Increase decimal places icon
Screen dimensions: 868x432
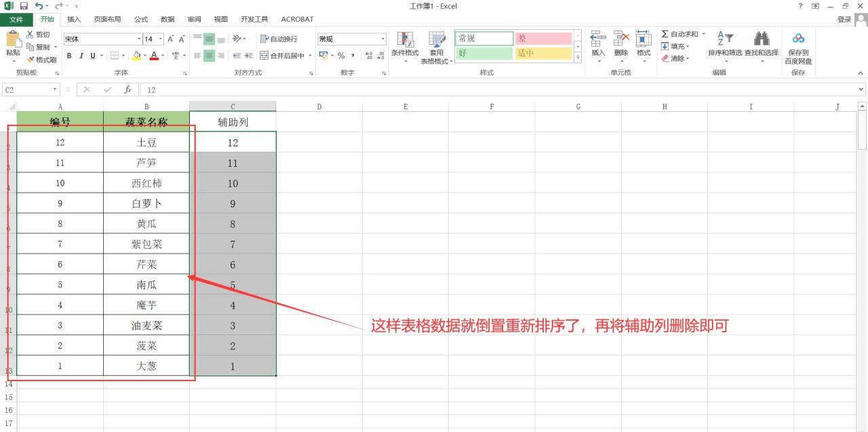[368, 56]
